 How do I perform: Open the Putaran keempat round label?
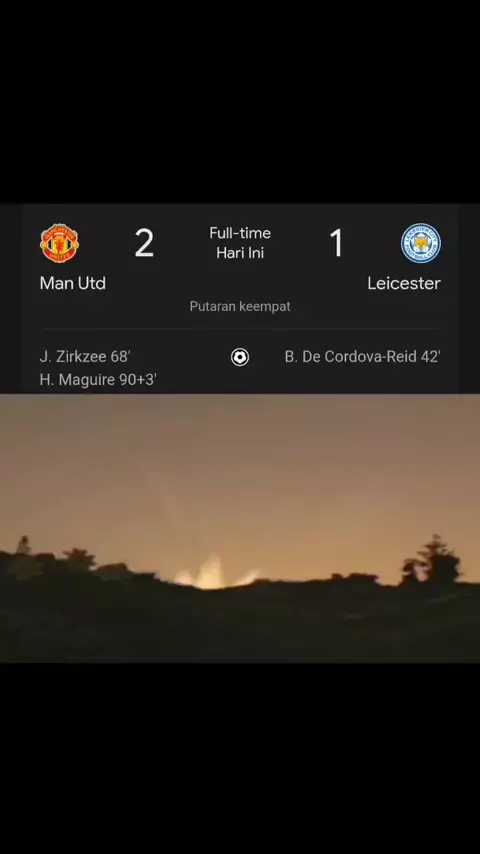[x=240, y=307]
